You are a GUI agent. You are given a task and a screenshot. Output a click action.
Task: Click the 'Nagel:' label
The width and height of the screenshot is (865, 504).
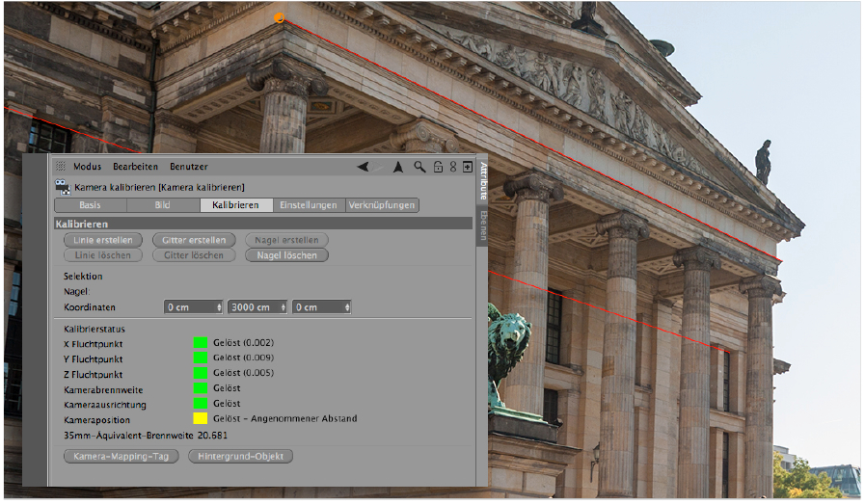pyautogui.click(x=77, y=292)
